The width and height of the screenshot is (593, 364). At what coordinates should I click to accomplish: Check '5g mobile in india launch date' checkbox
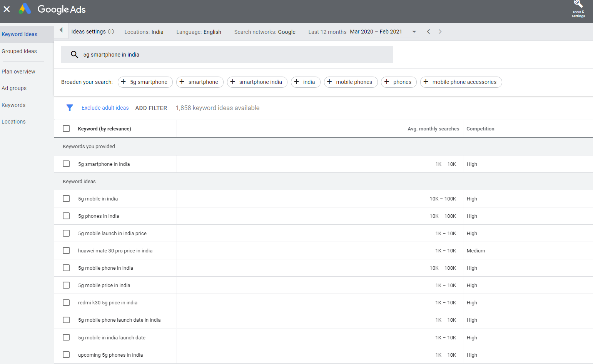click(66, 337)
